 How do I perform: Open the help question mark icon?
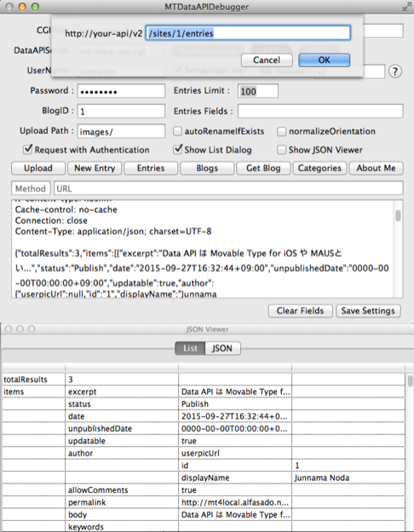click(395, 72)
